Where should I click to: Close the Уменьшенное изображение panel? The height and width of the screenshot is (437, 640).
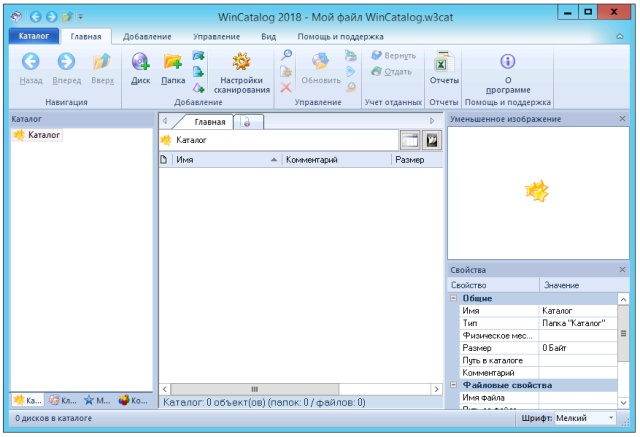622,119
